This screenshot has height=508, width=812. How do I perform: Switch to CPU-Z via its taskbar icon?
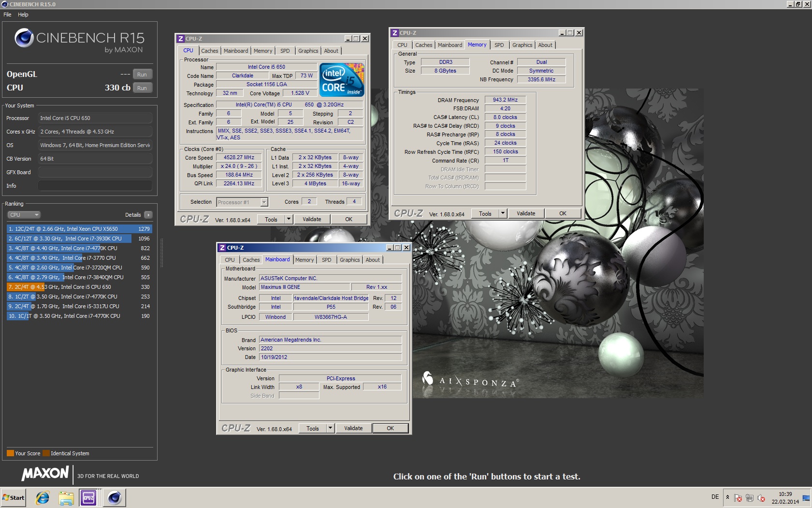click(89, 498)
